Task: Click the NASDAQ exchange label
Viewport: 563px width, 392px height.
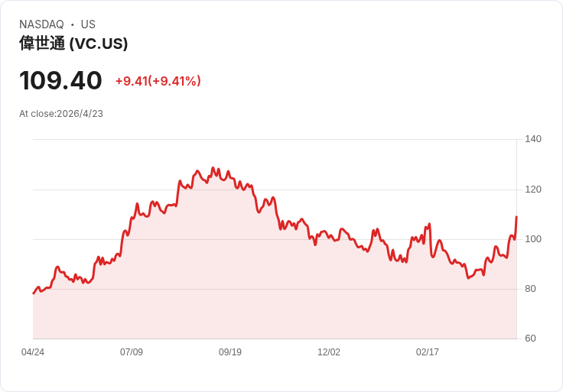Action: pyautogui.click(x=41, y=24)
